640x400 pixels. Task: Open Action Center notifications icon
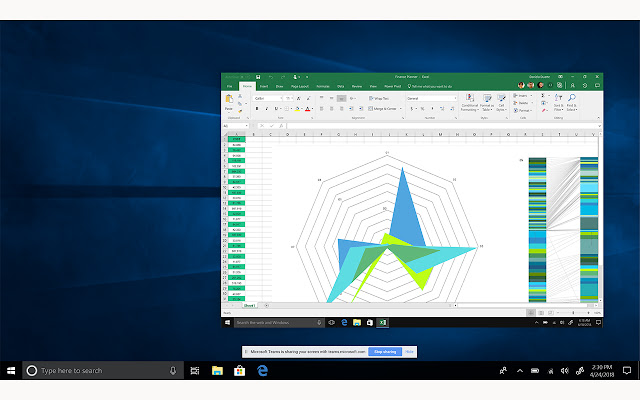(627, 371)
